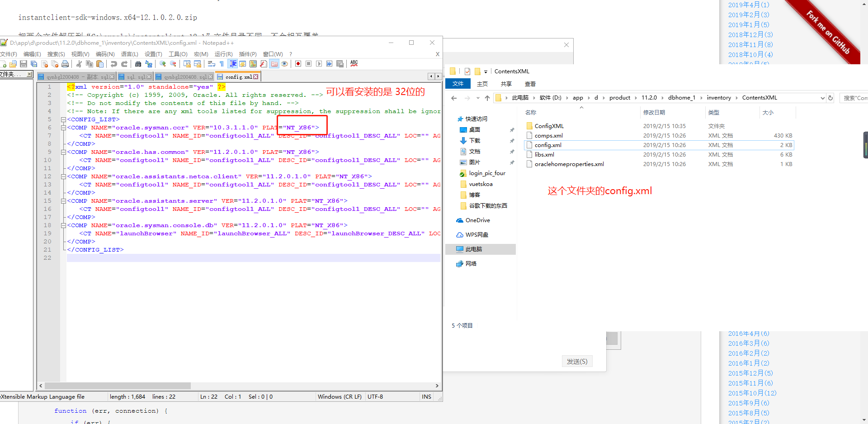Toggle the indent guide toolbar button

232,64
